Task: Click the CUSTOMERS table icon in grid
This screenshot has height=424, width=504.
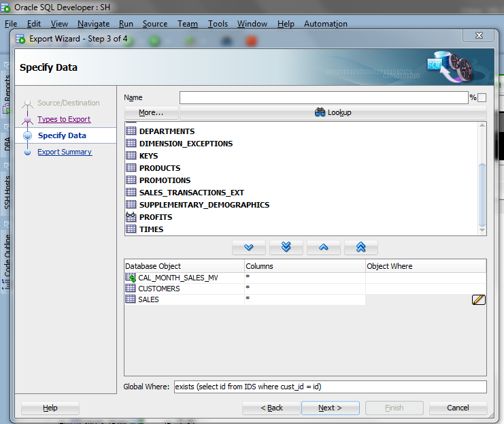Action: pyautogui.click(x=130, y=288)
